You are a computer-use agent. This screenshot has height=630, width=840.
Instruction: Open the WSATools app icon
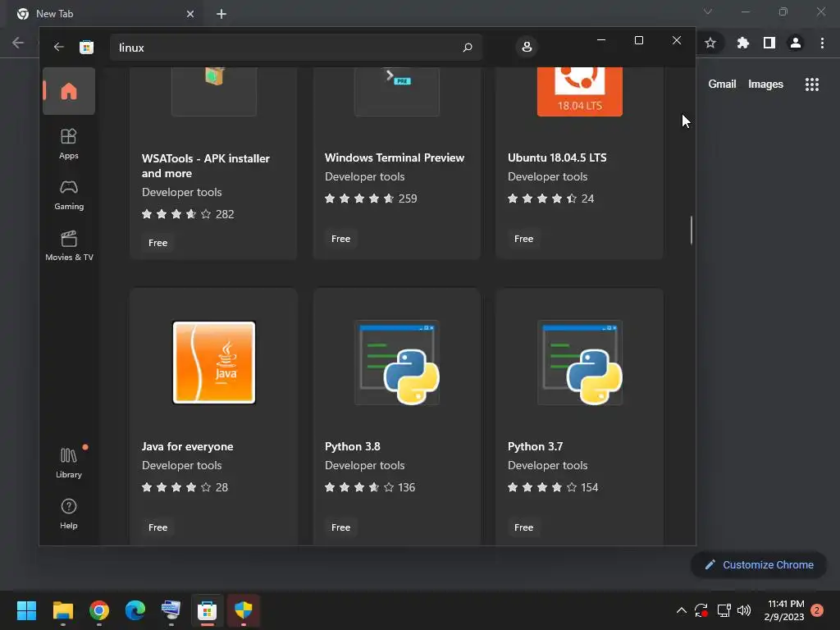214,92
